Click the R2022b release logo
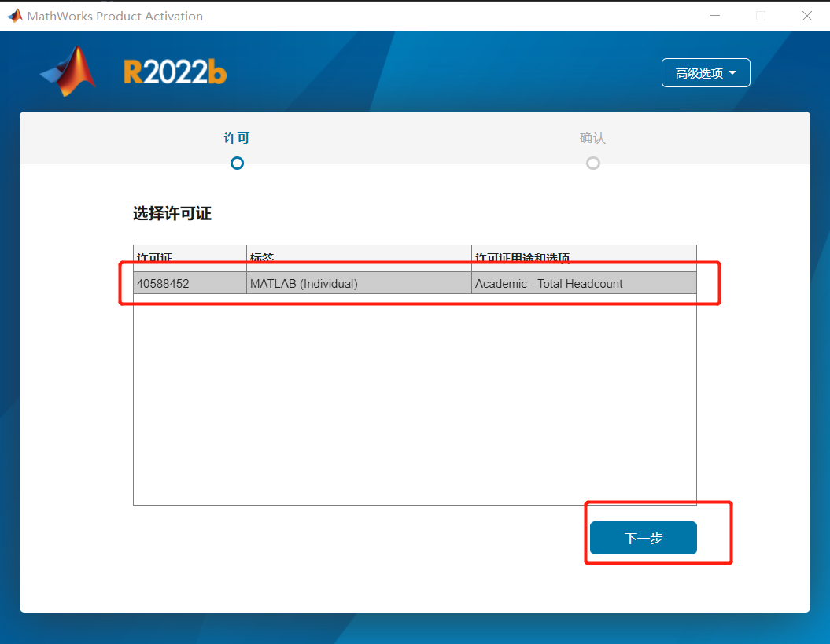The height and width of the screenshot is (644, 830). (x=175, y=73)
